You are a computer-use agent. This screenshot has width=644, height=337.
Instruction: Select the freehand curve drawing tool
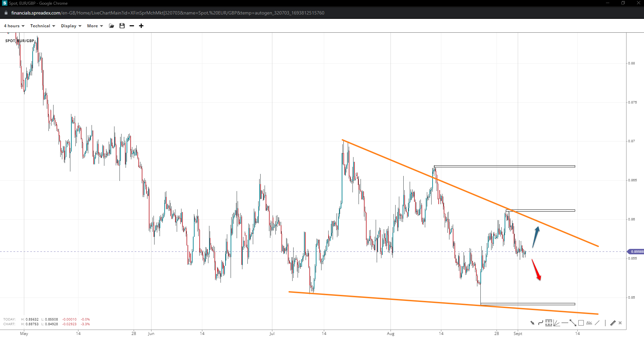(540, 323)
